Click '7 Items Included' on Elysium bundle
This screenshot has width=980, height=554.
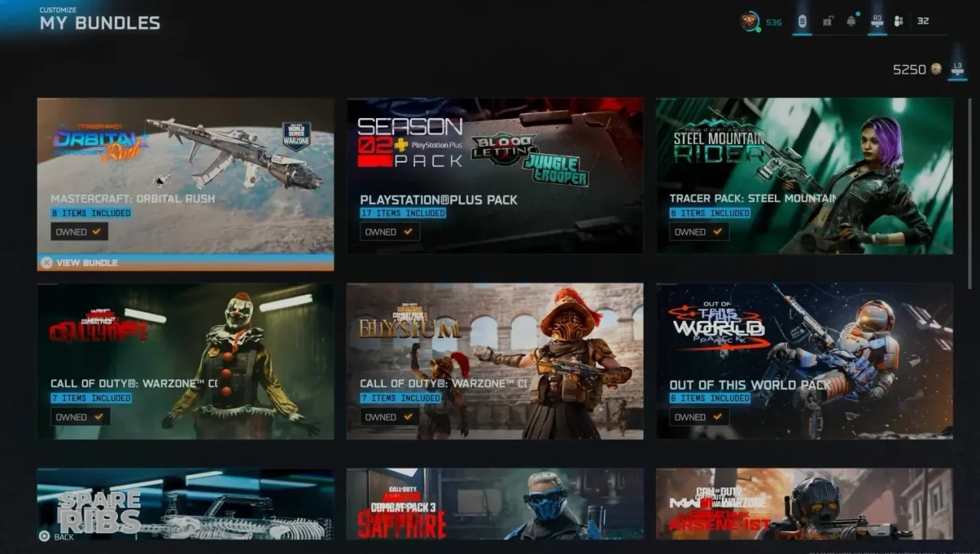[x=401, y=398]
